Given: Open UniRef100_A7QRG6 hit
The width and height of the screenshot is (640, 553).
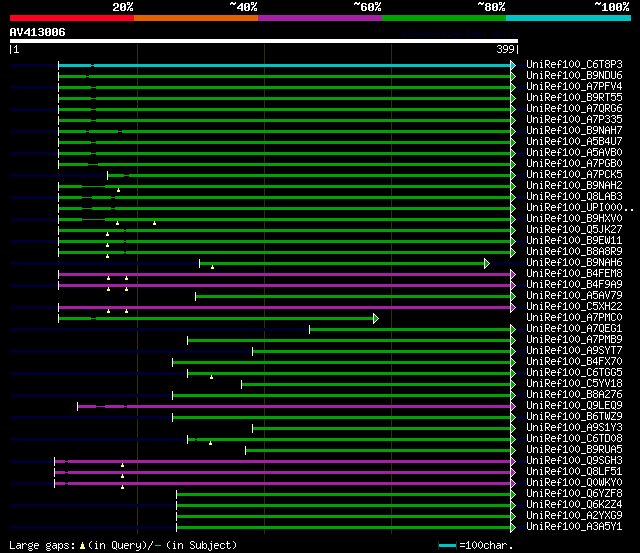Looking at the screenshot, I should point(574,109).
